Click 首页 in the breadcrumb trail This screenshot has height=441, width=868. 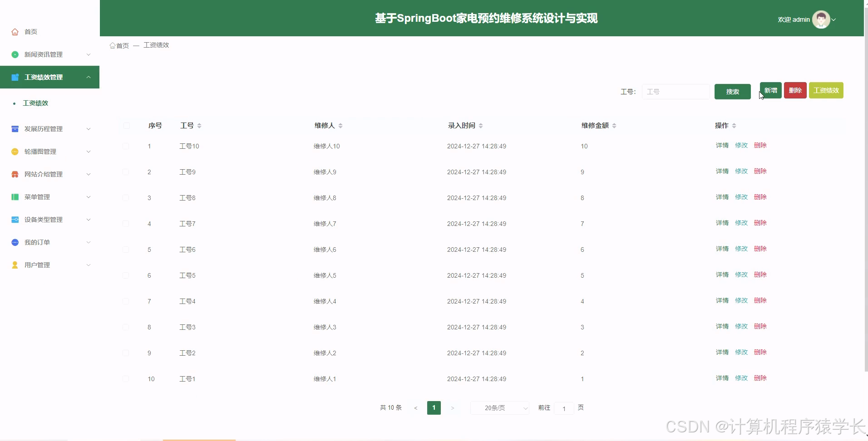coord(123,45)
